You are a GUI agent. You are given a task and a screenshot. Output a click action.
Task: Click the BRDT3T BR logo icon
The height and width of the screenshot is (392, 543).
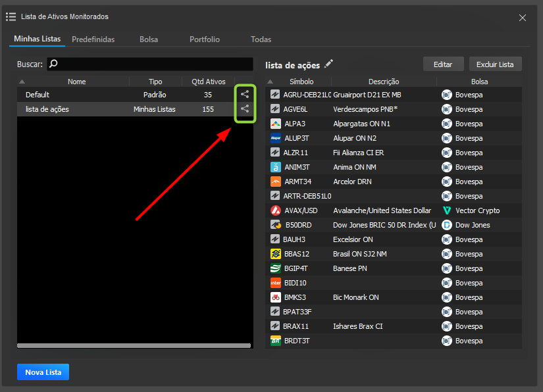pos(275,341)
